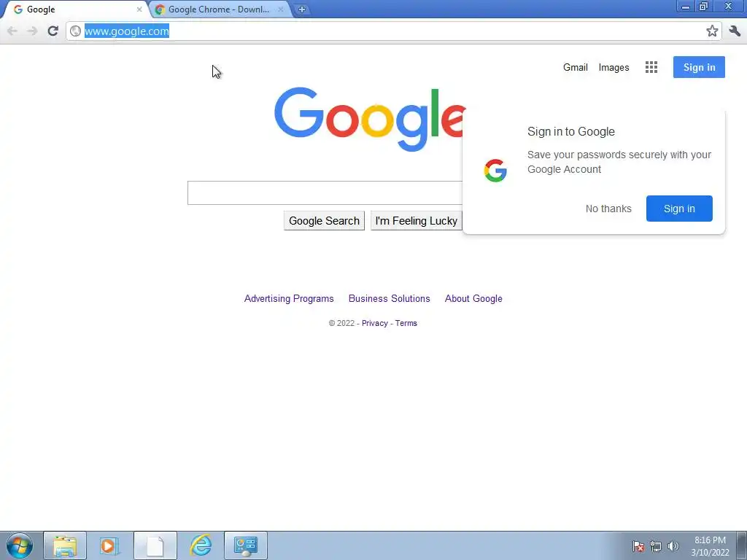Click the back navigation arrow

click(x=12, y=31)
